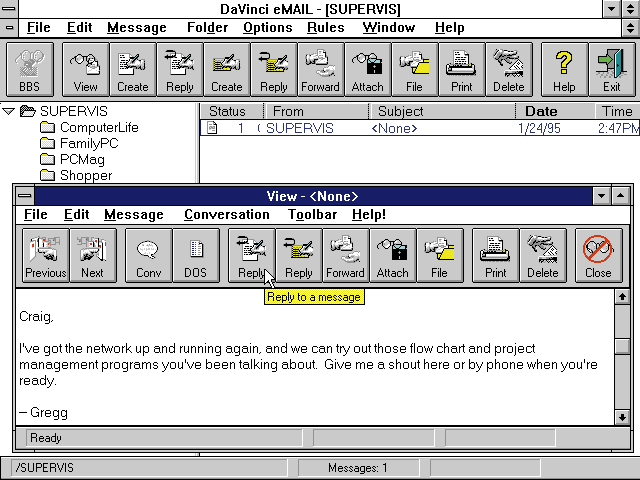Click white Reply icon in View window
The image size is (640, 480).
[251, 256]
